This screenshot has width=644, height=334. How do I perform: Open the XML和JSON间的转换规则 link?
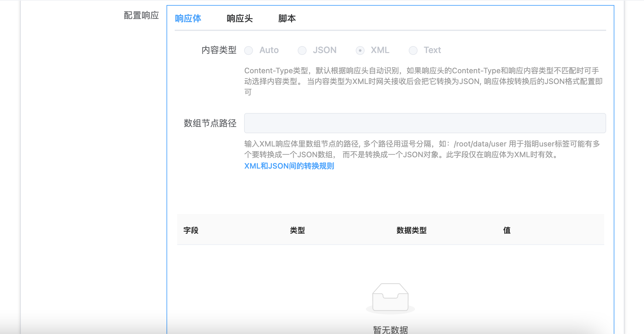289,166
